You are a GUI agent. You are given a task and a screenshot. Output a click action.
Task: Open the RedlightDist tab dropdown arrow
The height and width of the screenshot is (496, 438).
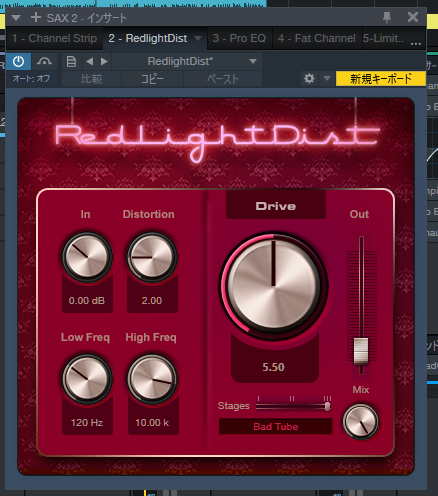click(x=198, y=38)
